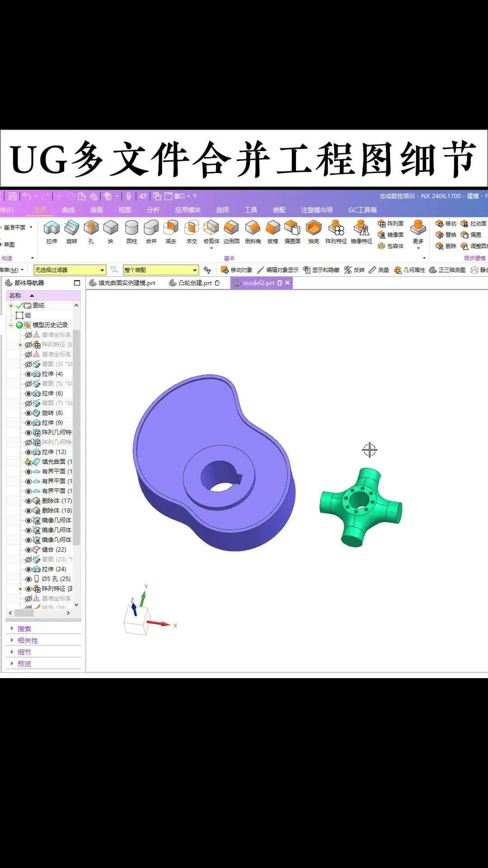Select the Hole (孔) tool
488x868 pixels.
91,231
